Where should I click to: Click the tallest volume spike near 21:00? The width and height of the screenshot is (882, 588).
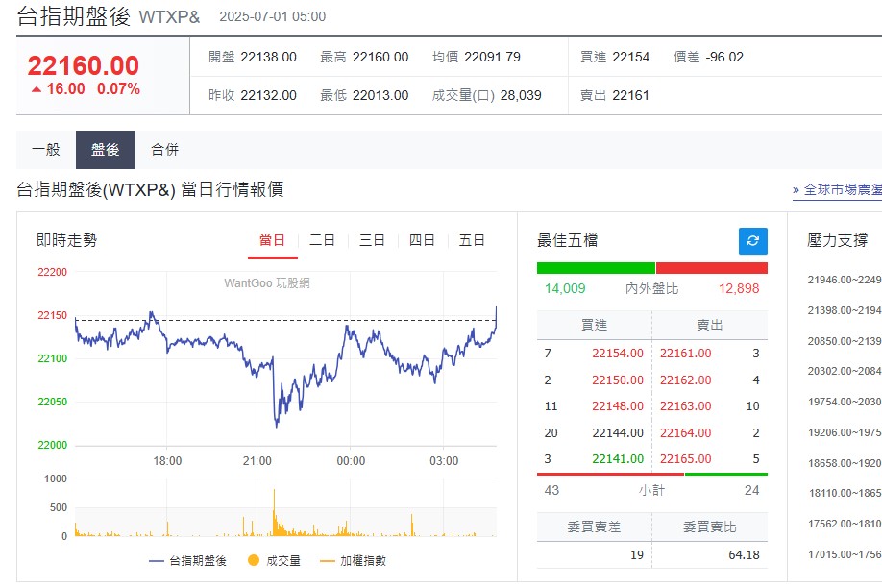pyautogui.click(x=275, y=512)
